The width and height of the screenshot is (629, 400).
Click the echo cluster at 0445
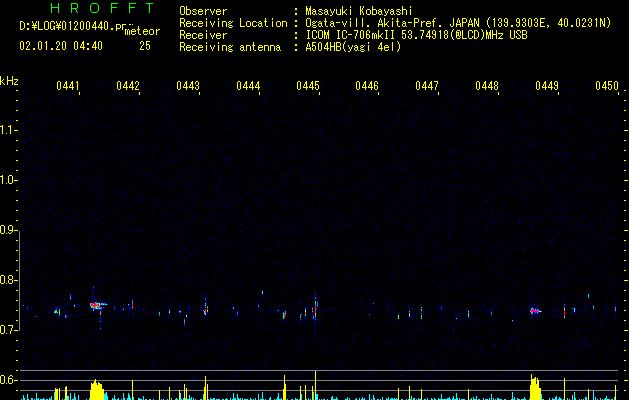tap(315, 309)
